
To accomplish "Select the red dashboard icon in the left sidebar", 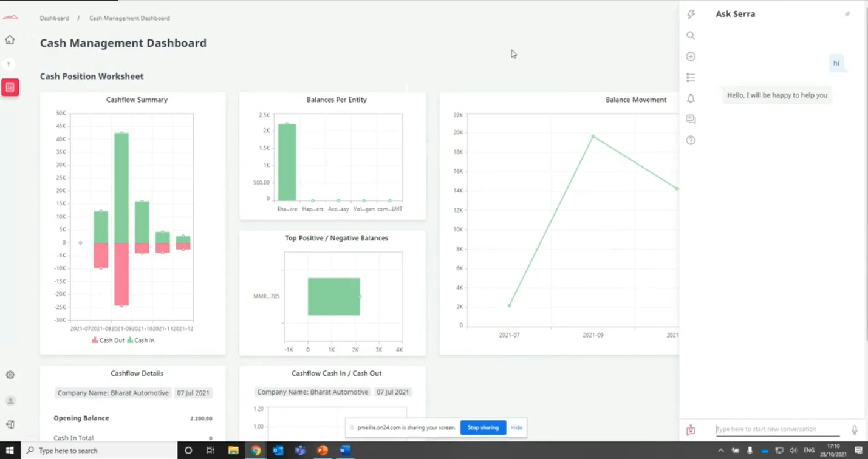I will coord(10,87).
